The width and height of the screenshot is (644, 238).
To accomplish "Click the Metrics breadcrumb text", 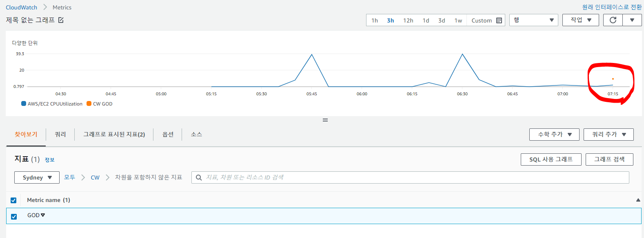I will 62,7.
